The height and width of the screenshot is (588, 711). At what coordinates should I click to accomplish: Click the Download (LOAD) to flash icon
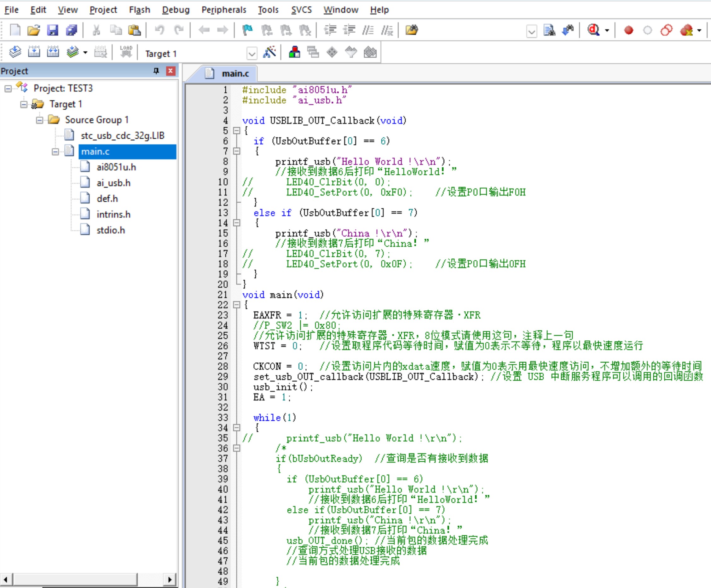click(x=126, y=52)
